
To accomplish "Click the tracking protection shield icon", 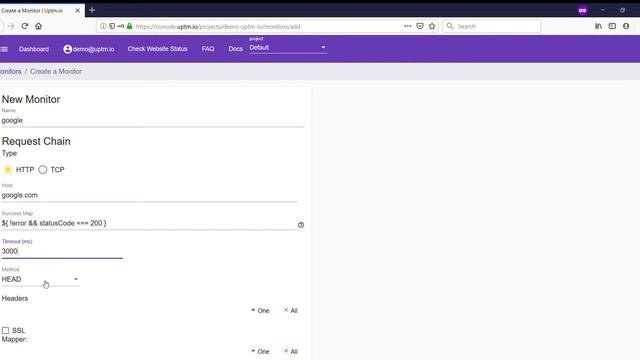I will [112, 26].
